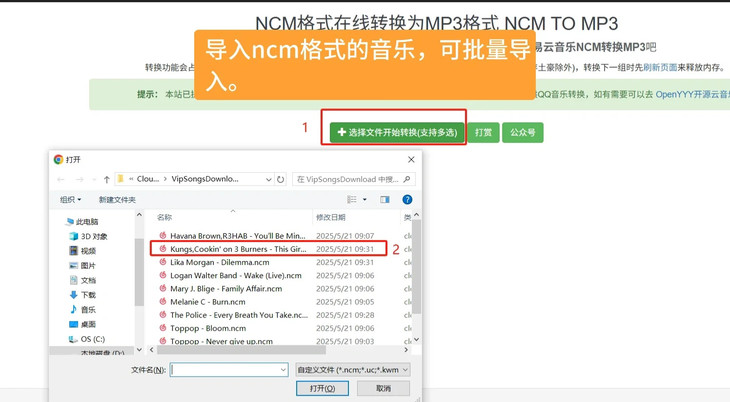Click the ncm file icon beside Melanie C
The image size is (730, 402).
[x=163, y=301]
